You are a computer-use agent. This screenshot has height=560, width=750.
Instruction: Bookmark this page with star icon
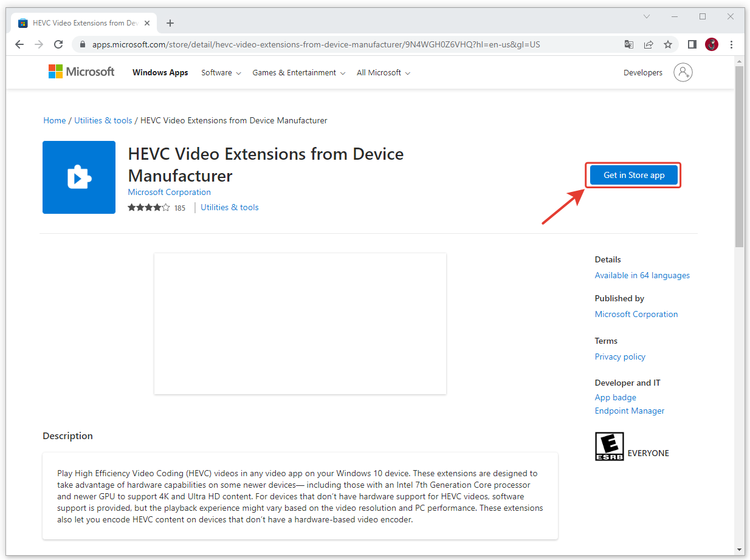668,44
